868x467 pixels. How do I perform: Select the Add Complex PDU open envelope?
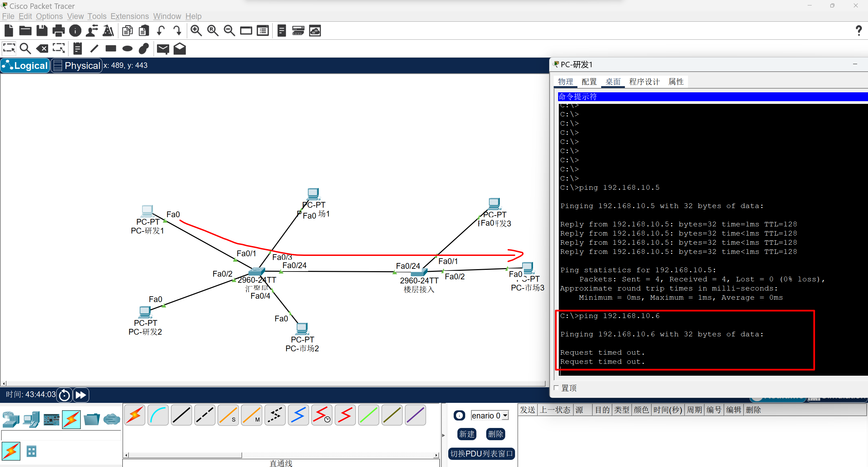(x=180, y=49)
